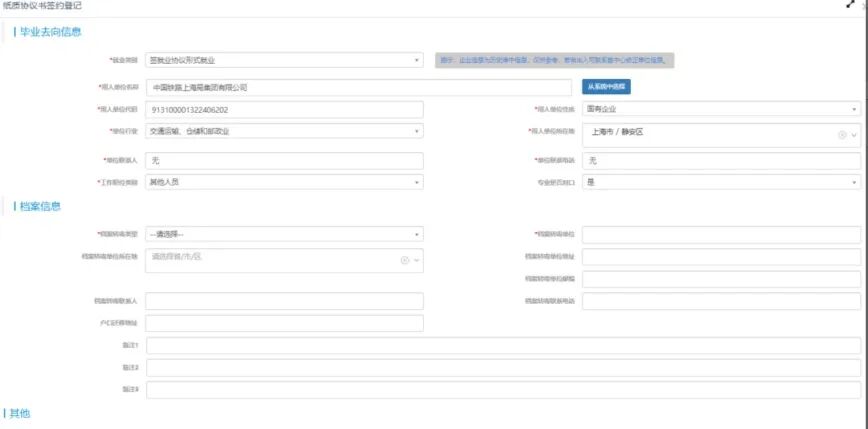
Task: Open the 工作职位类别 dropdown showing 其他人员
Action: click(285, 182)
